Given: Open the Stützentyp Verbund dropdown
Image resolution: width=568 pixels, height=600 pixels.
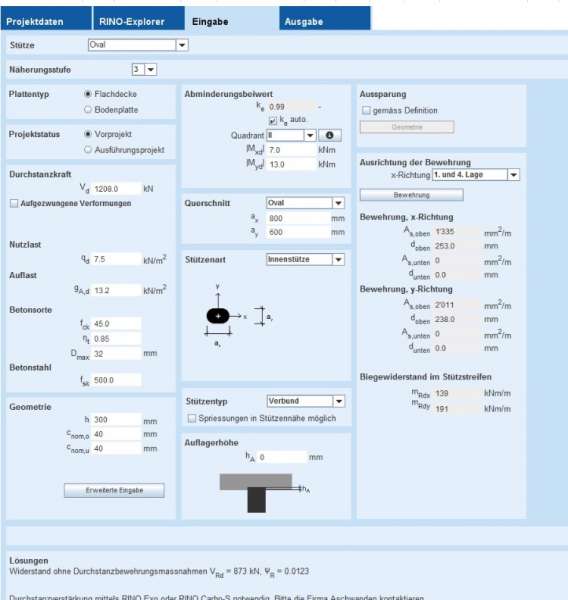Looking at the screenshot, I should click(305, 401).
